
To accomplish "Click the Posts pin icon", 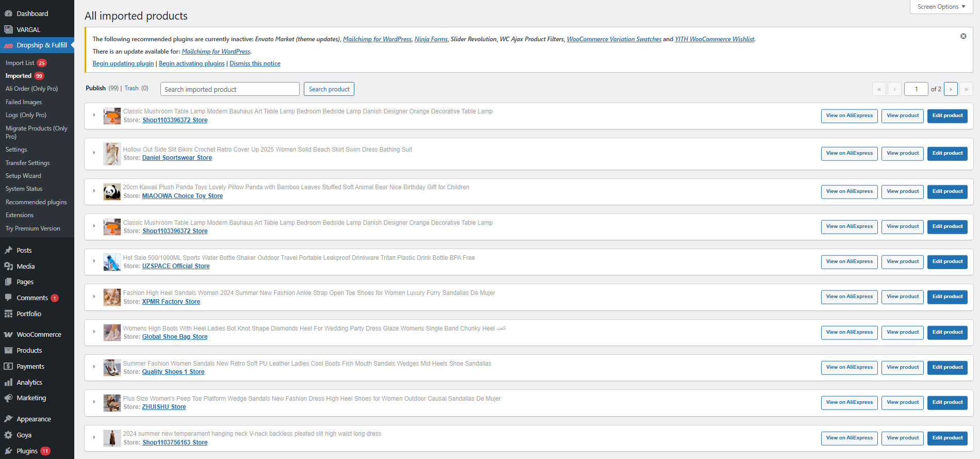I will [8, 251].
